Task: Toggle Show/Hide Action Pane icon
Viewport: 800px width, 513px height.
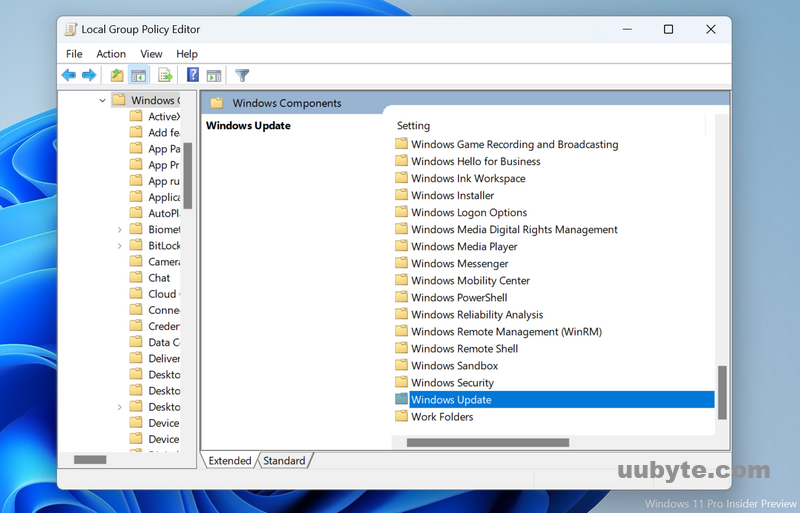Action: coord(214,76)
